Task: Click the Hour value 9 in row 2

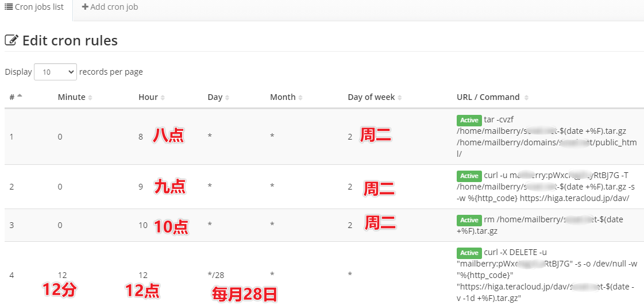Action: point(141,187)
